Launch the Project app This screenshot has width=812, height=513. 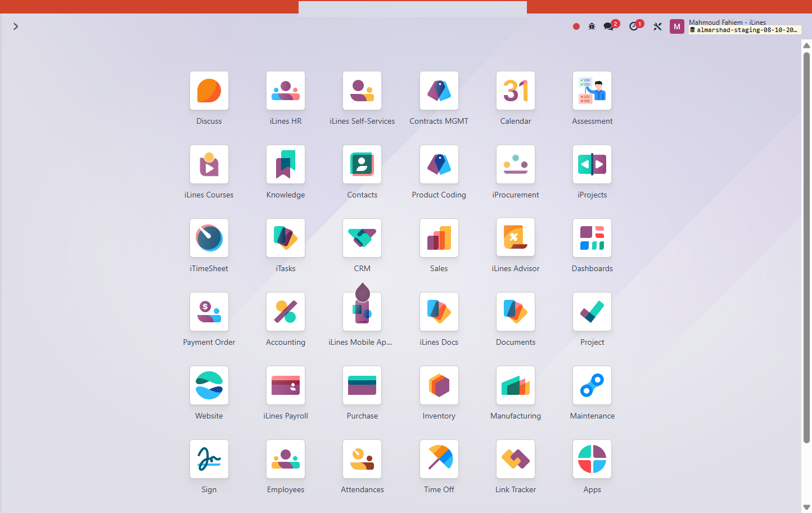[x=592, y=312]
